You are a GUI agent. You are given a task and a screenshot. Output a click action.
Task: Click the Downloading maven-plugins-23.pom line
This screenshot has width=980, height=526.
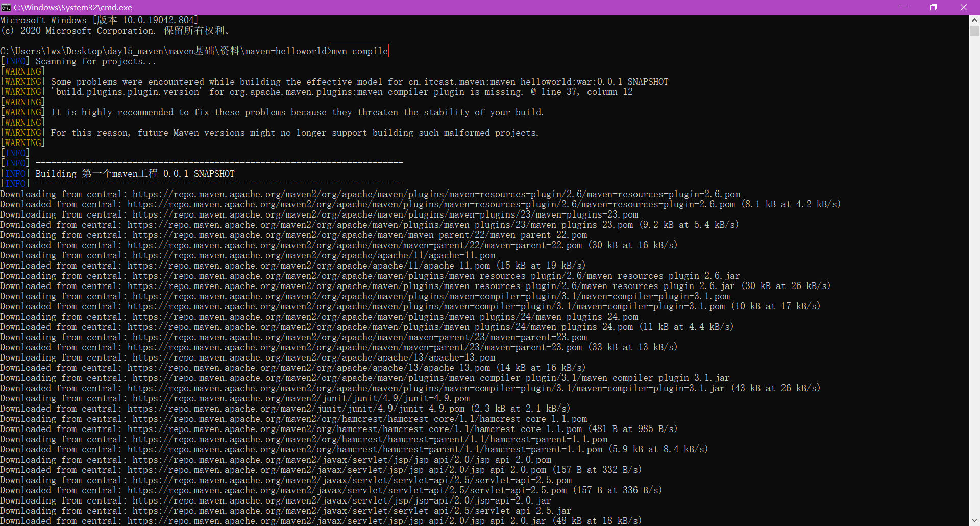pyautogui.click(x=319, y=214)
